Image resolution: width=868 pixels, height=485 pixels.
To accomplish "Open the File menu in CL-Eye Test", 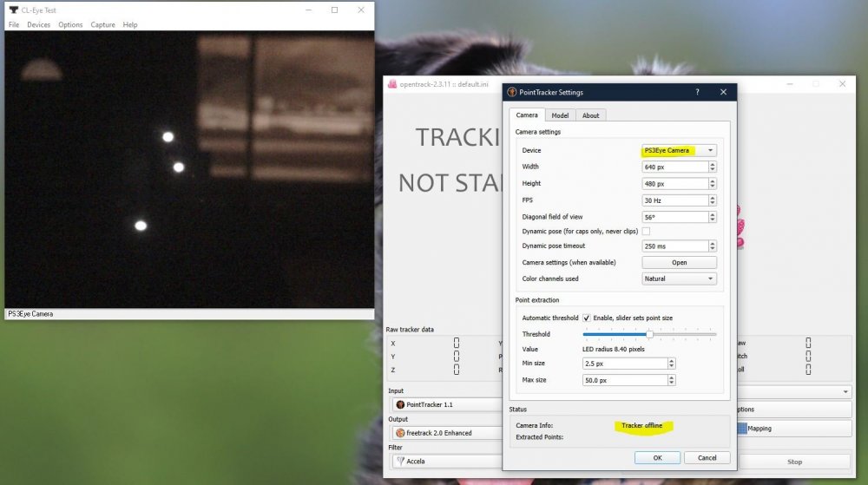I will pyautogui.click(x=14, y=25).
